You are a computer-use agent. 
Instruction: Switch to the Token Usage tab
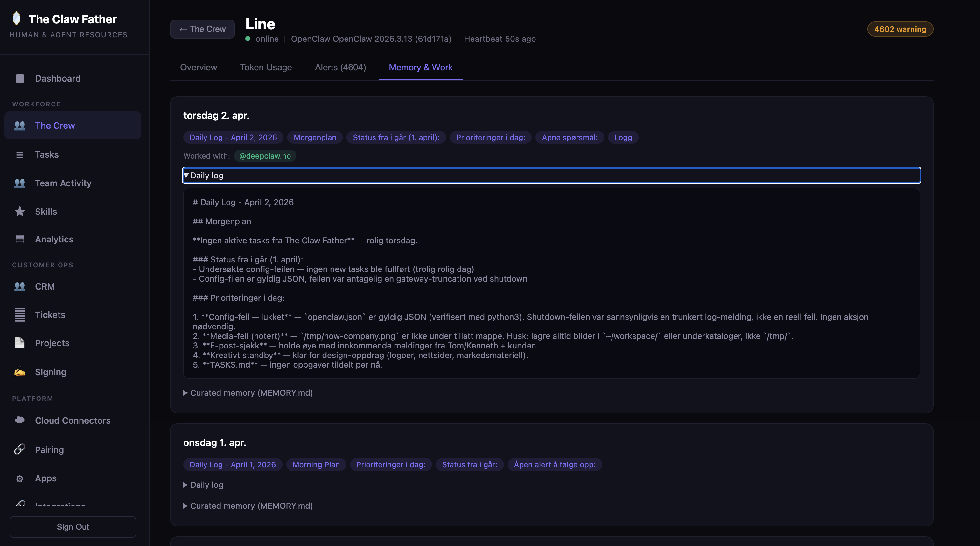[x=266, y=68]
